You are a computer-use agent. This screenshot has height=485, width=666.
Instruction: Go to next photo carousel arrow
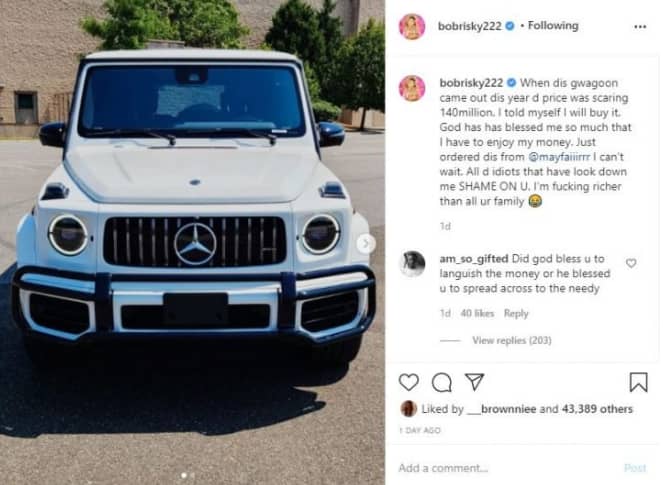pyautogui.click(x=365, y=243)
